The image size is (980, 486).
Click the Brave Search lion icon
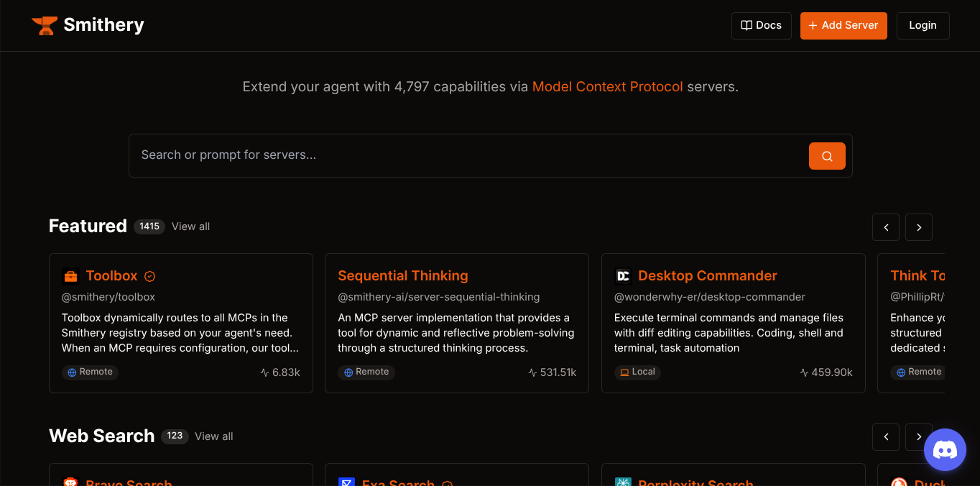point(70,482)
